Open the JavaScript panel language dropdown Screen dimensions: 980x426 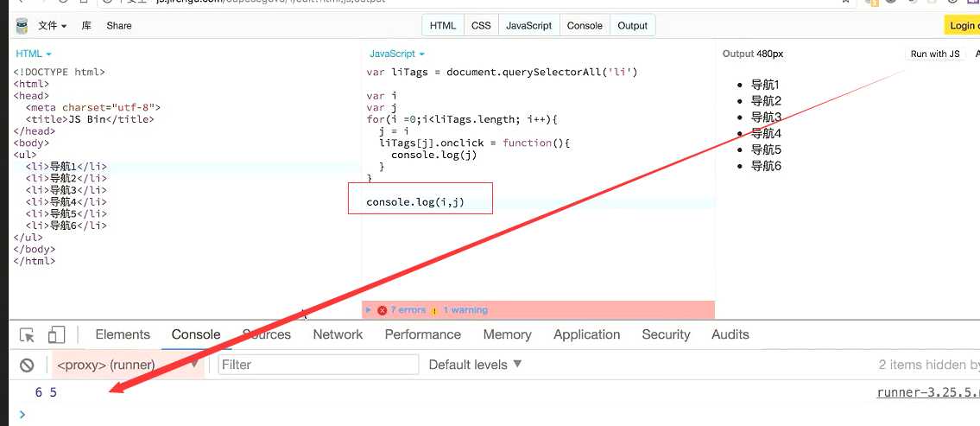(x=397, y=54)
